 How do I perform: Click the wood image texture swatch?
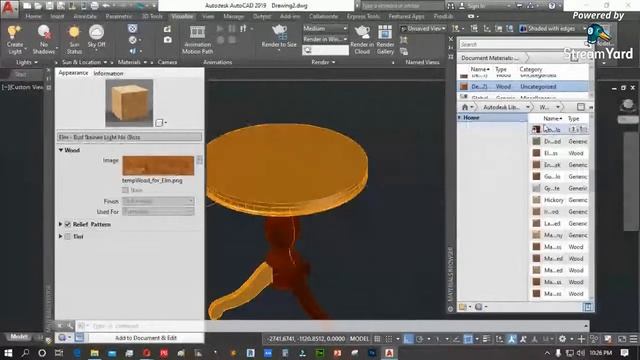[158, 165]
